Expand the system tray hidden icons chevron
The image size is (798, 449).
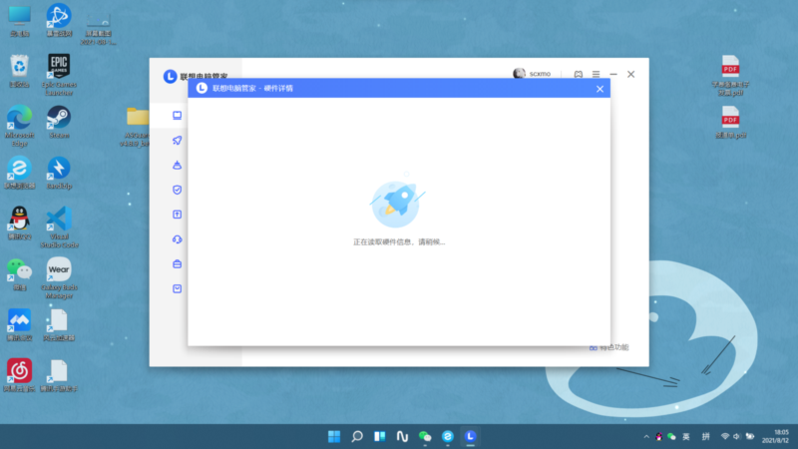646,437
